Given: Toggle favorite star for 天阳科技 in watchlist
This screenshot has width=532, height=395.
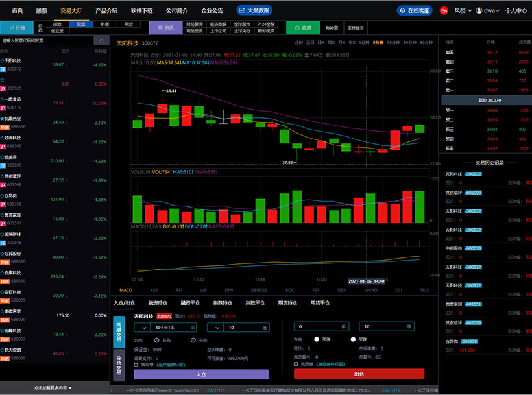Looking at the screenshot, I should (x=3, y=60).
